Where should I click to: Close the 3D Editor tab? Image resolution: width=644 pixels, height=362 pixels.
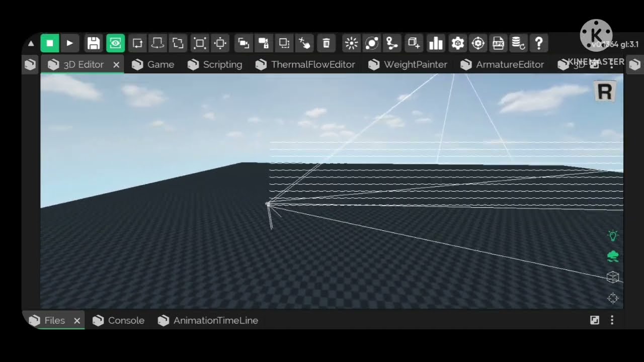pos(116,65)
